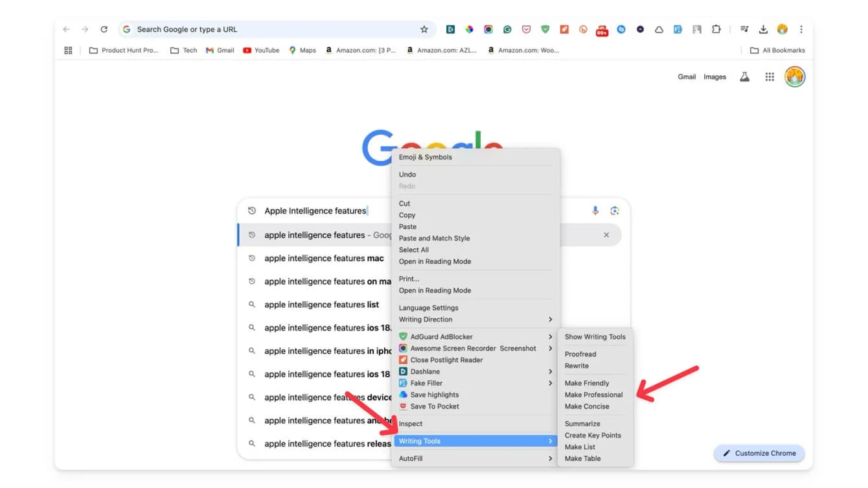Open the Tech bookmark folder
This screenshot has width=868, height=488.
click(x=184, y=50)
